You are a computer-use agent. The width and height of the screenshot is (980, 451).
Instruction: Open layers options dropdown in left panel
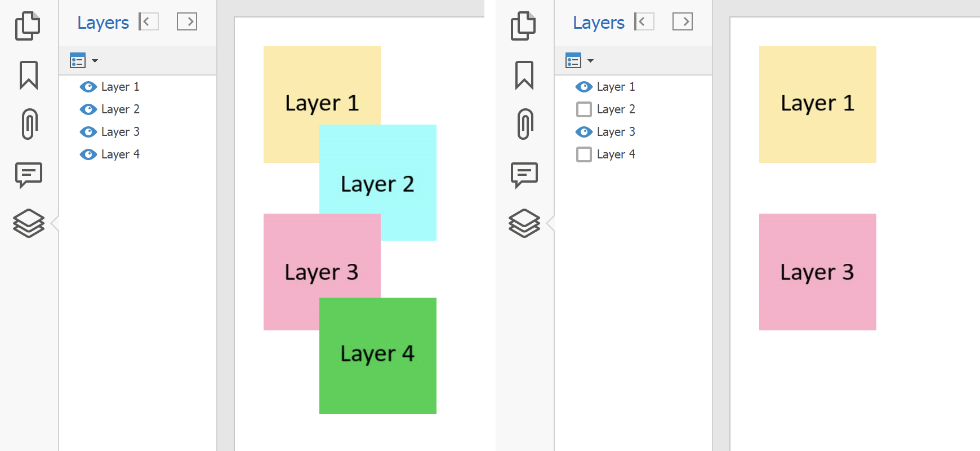point(83,60)
